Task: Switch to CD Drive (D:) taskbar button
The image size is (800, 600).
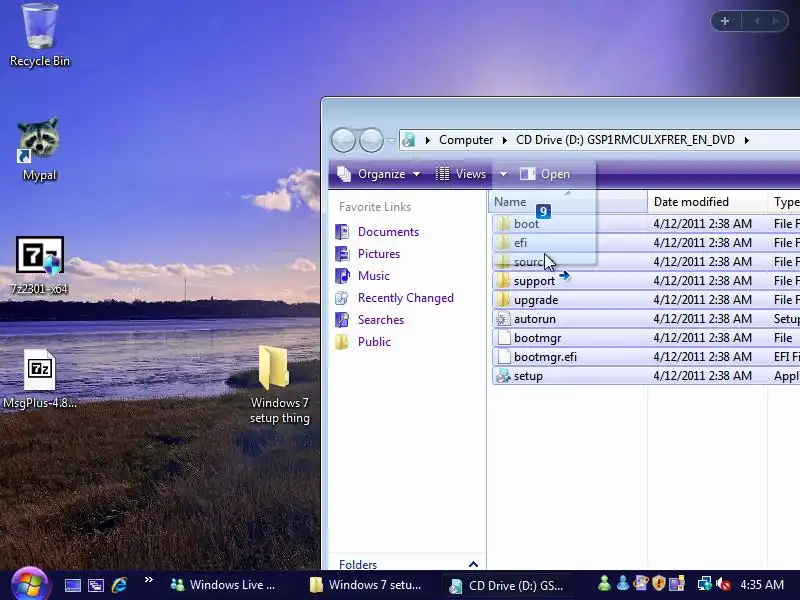Action: tap(510, 585)
